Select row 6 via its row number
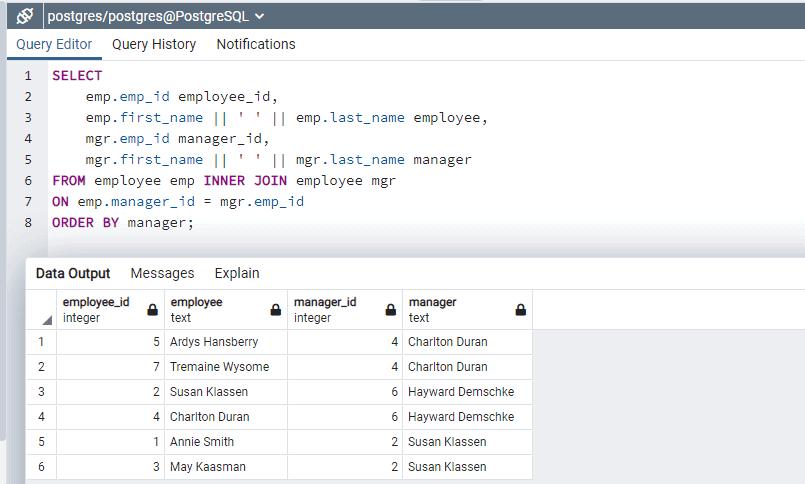 click(41, 467)
